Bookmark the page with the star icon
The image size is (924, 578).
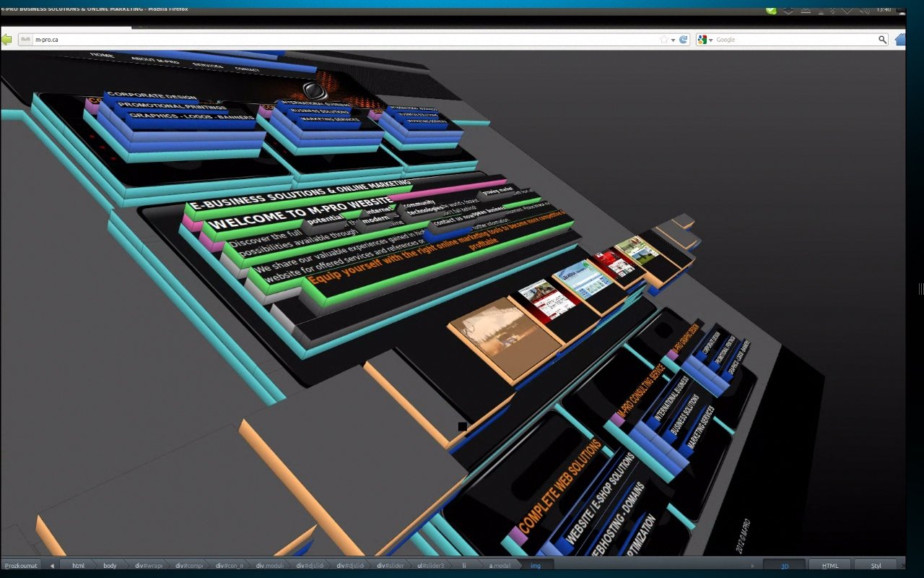coord(663,40)
